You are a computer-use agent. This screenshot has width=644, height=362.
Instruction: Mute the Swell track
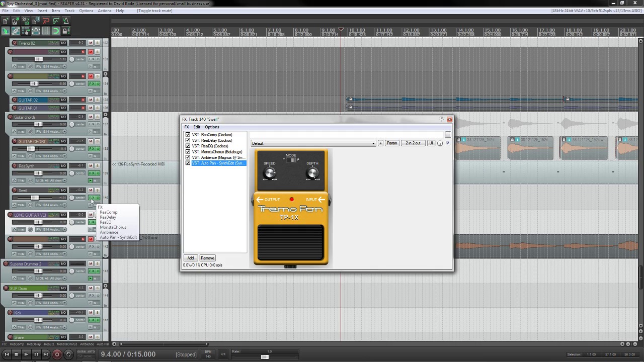pyautogui.click(x=91, y=190)
